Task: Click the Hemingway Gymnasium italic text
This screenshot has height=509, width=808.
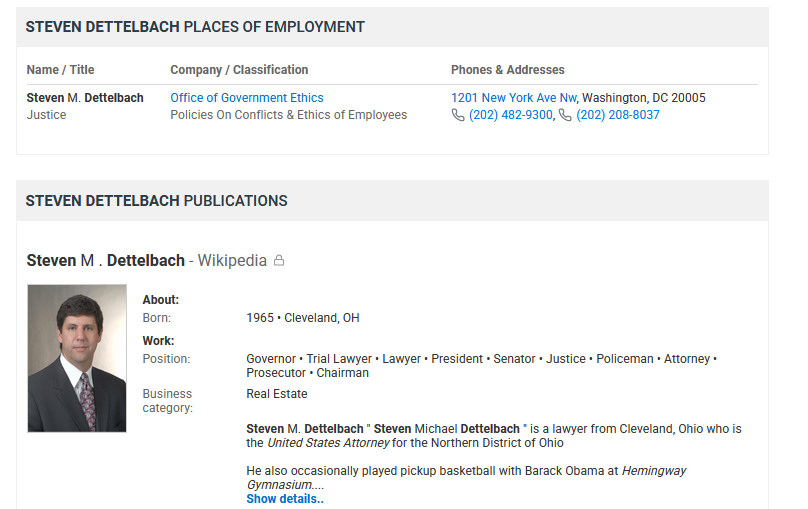Action: pos(466,478)
